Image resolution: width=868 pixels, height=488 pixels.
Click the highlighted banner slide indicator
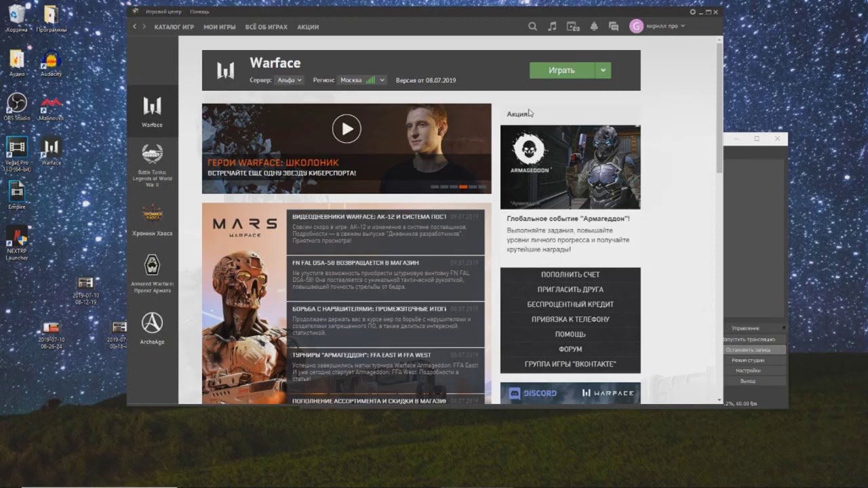463,186
